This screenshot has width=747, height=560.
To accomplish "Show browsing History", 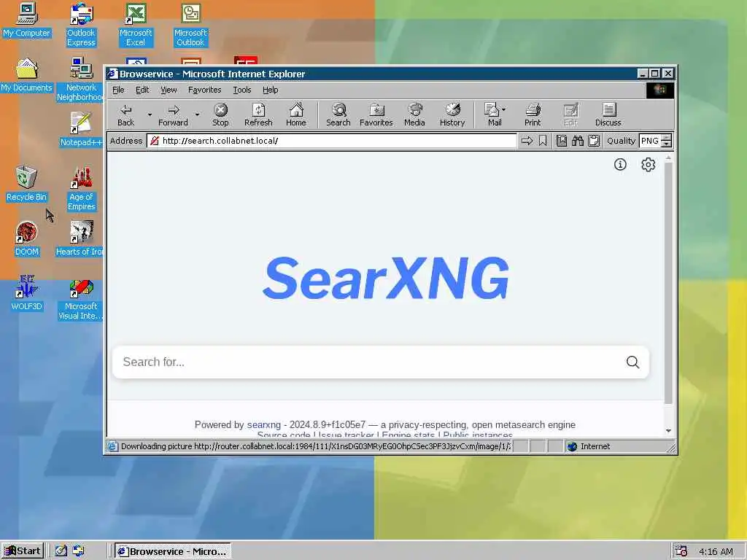I will coord(452,114).
